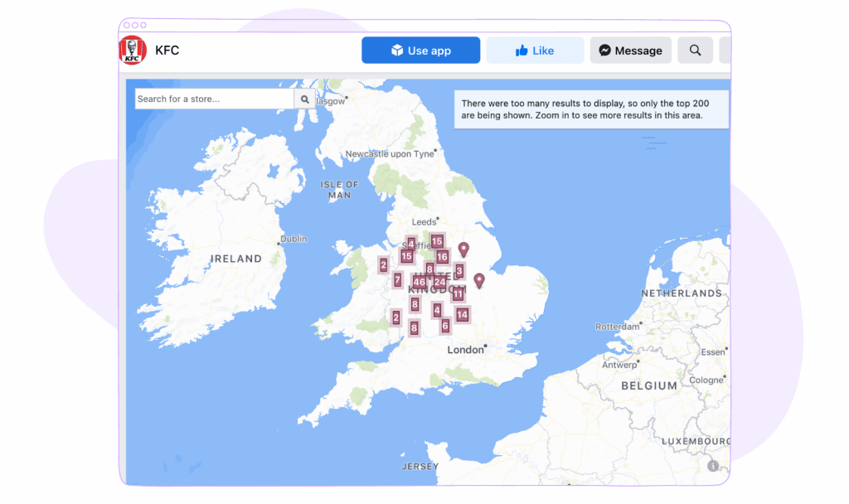Select the 7 store cluster marker
The image size is (849, 504).
pos(397,280)
